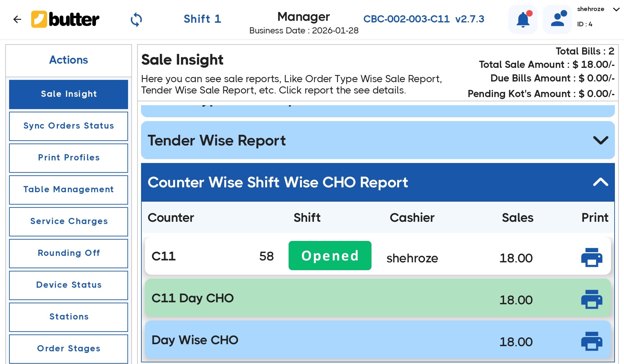Click the user profile icon

point(557,19)
